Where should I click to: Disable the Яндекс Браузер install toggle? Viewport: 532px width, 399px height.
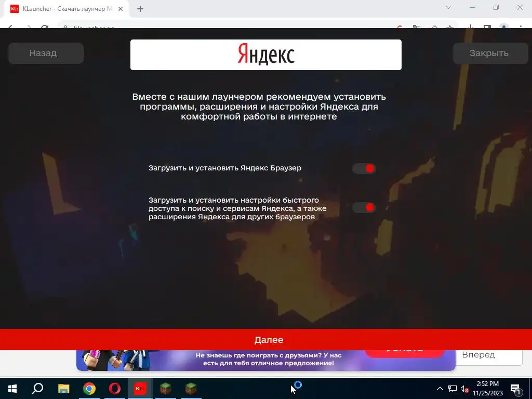pos(364,168)
